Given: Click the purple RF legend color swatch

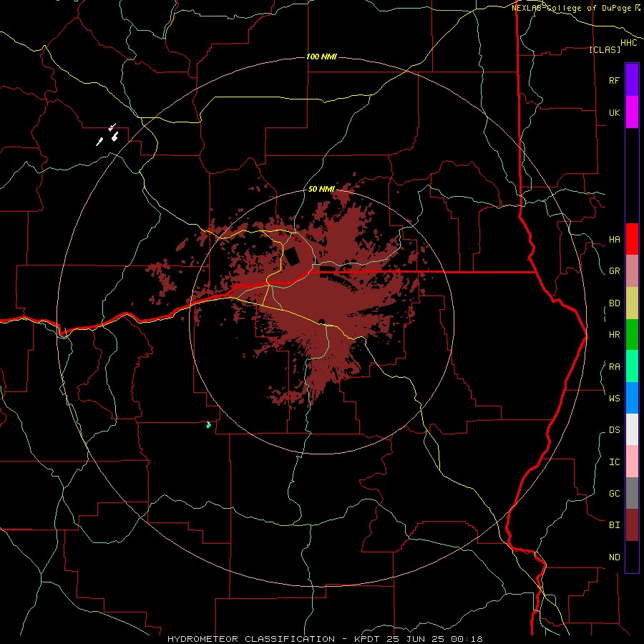Looking at the screenshot, I should coord(632,80).
